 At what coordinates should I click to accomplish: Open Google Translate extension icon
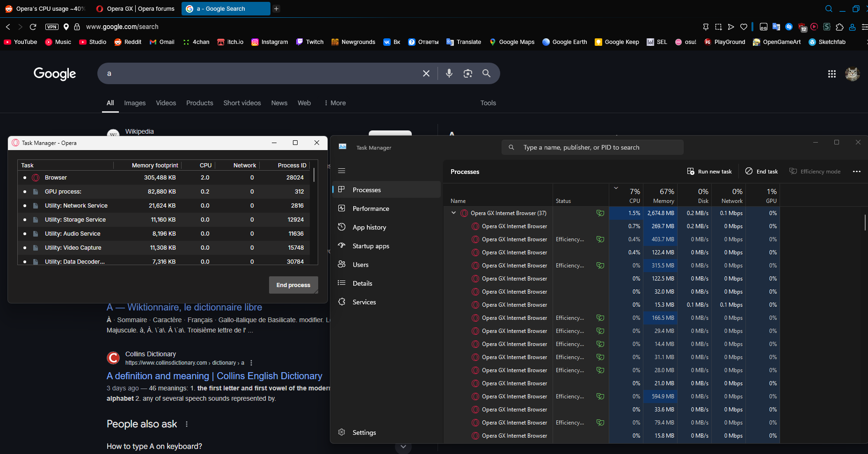tap(776, 27)
